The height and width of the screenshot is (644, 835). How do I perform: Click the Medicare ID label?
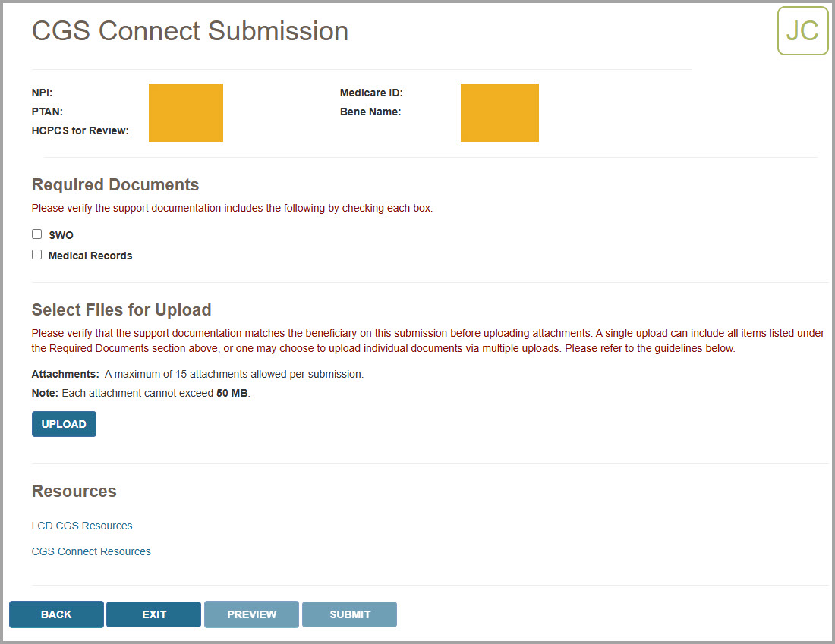pyautogui.click(x=372, y=93)
